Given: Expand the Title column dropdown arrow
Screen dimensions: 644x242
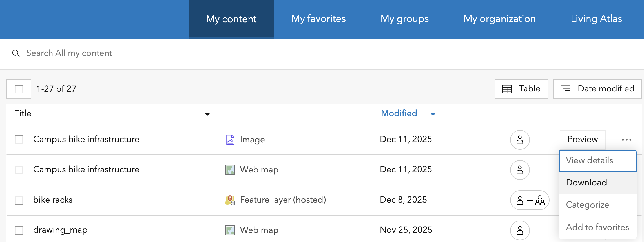Looking at the screenshot, I should 207,114.
